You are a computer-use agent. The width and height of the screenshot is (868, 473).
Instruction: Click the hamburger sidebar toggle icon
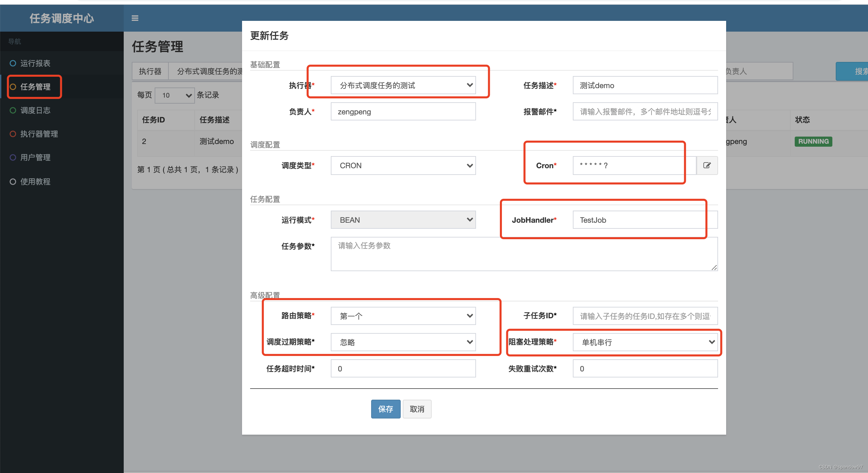coord(135,18)
